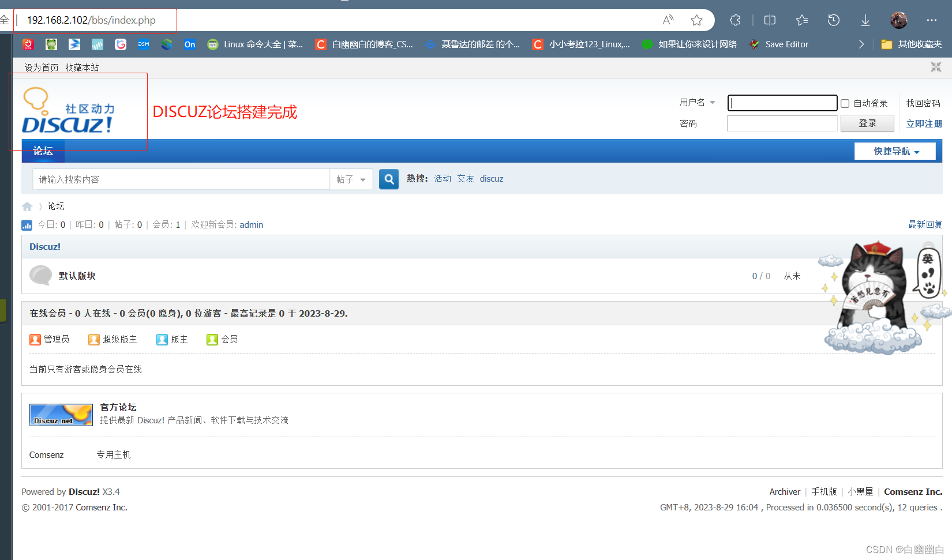Click 找回密码 link

pos(923,103)
